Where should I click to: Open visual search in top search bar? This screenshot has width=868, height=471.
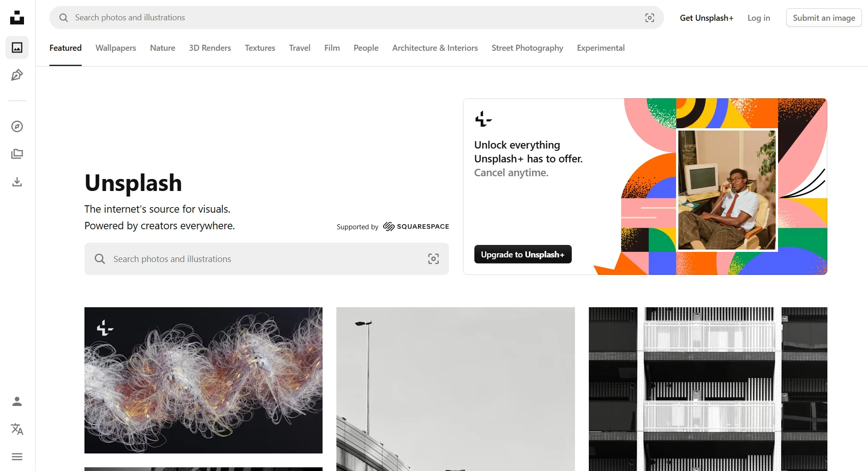650,18
